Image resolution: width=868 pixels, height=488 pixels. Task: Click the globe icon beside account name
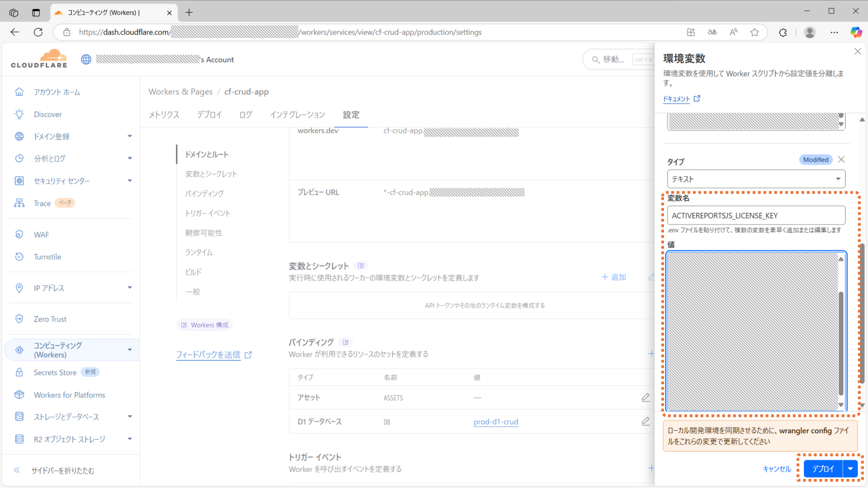click(x=86, y=59)
